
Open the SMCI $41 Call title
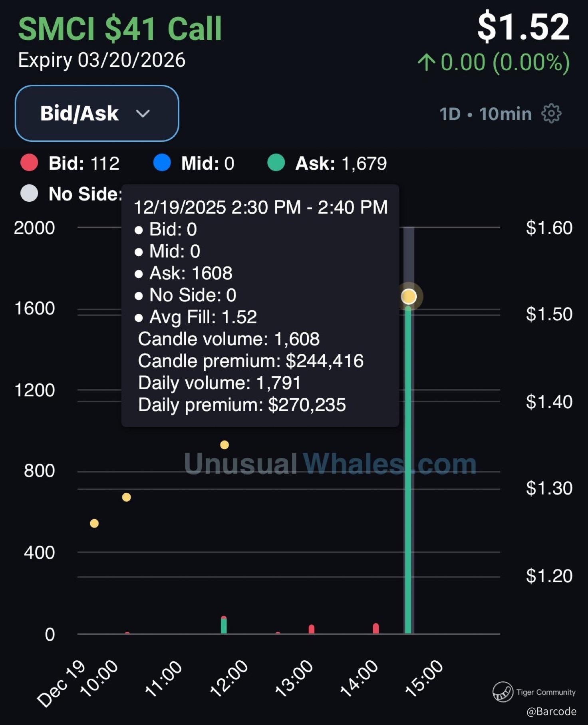pos(120,29)
